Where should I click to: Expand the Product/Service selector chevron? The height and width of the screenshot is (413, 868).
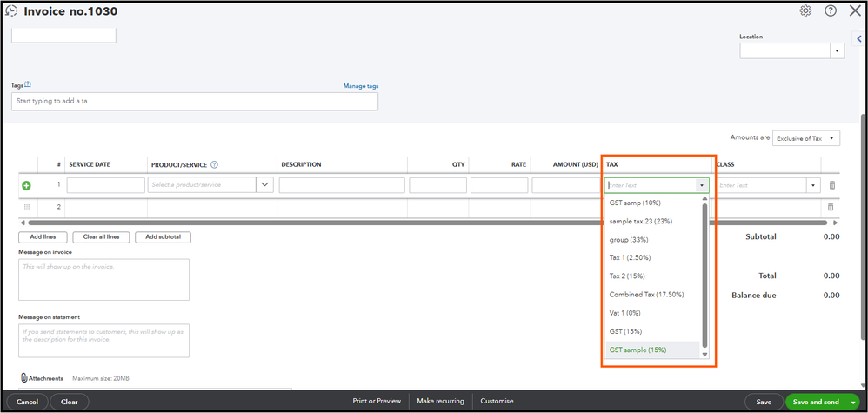coord(264,185)
